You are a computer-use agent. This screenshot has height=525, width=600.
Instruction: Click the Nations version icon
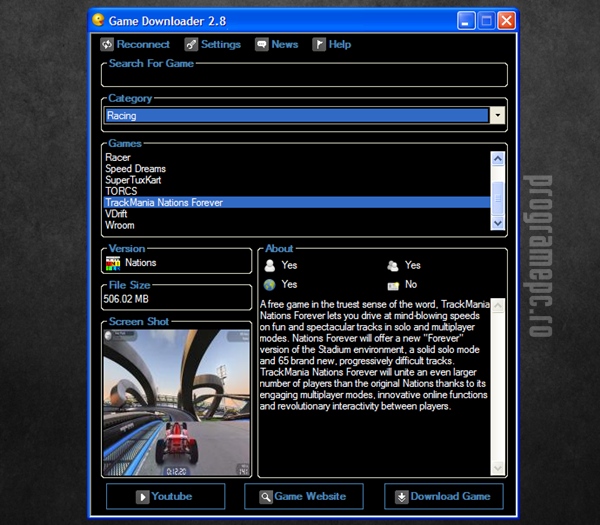[113, 263]
